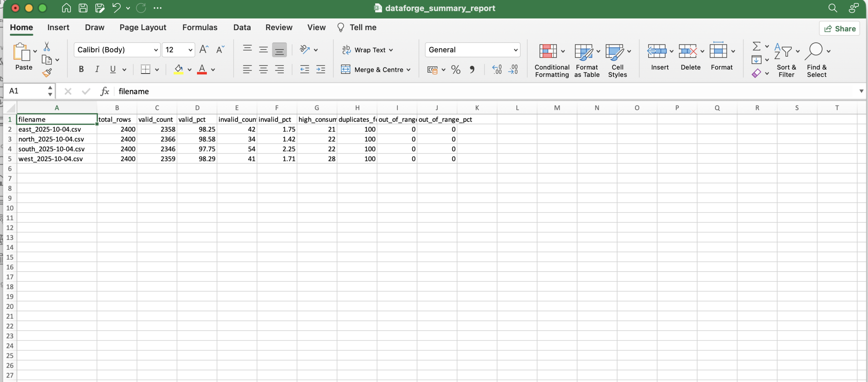Image resolution: width=868 pixels, height=382 pixels.
Task: Switch to the Draw tab
Action: click(95, 27)
